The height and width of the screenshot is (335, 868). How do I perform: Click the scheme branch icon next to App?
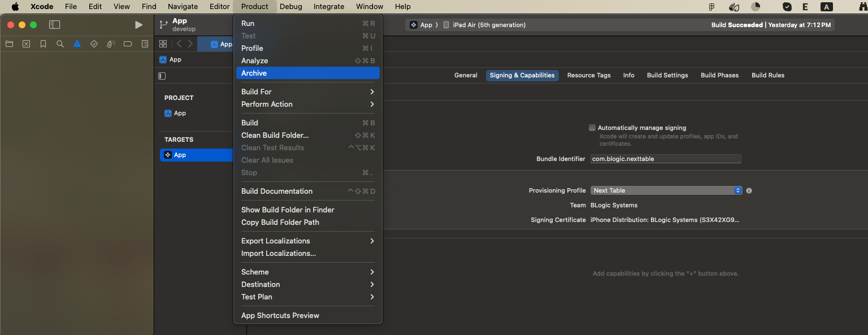pyautogui.click(x=163, y=24)
